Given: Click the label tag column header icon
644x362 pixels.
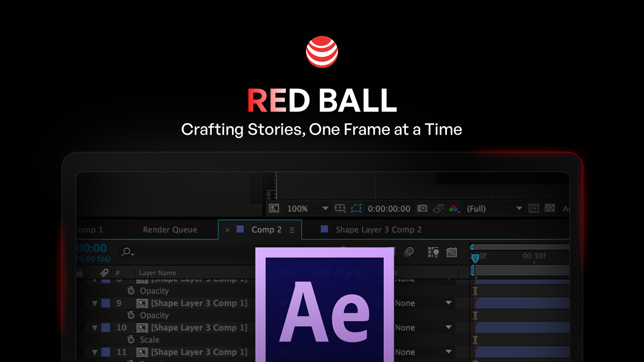Looking at the screenshot, I should (104, 273).
